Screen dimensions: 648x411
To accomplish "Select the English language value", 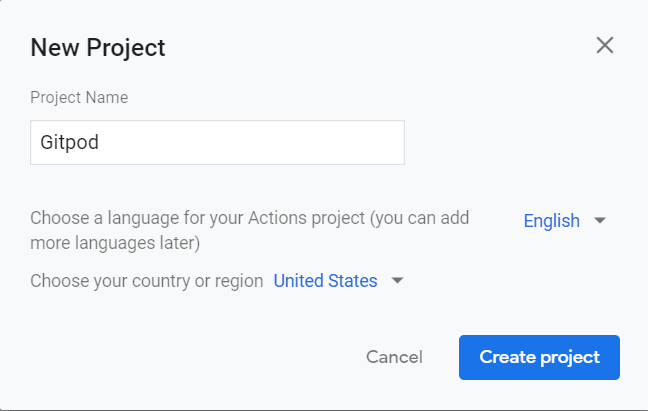I will point(551,221).
